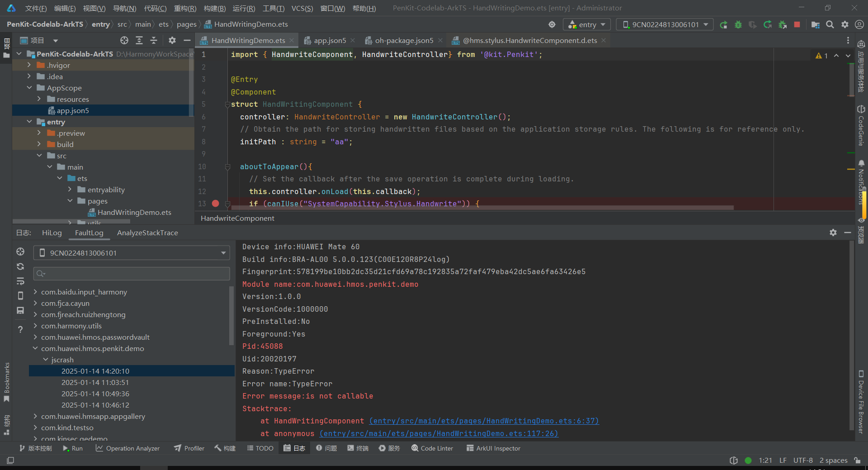Click the crosshair icon in FaultLog sidebar
The image size is (868, 470).
pyautogui.click(x=20, y=252)
